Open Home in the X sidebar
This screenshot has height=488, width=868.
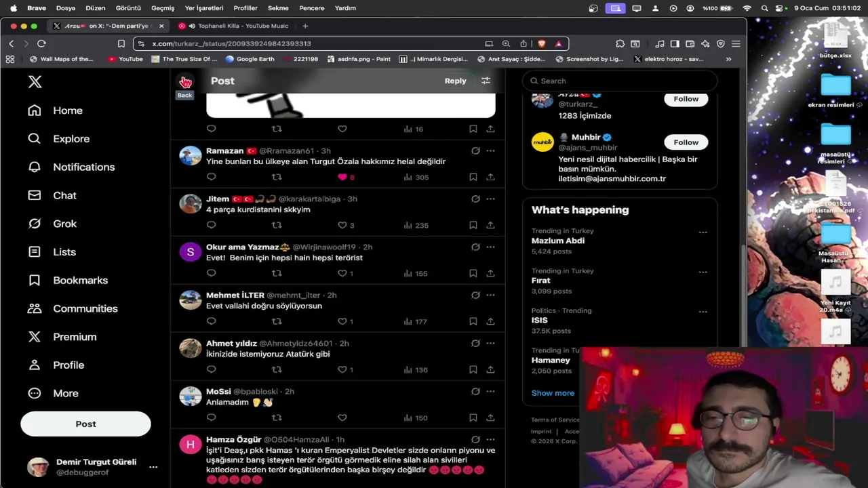pos(55,110)
